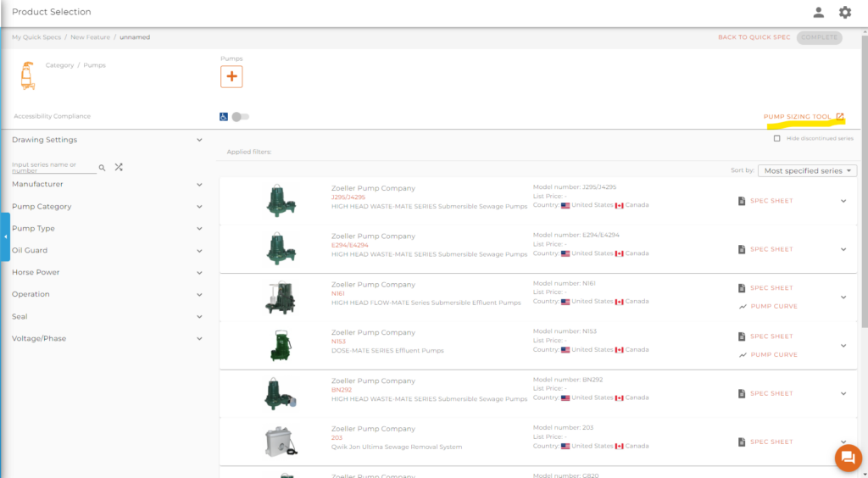Click the N161 pump thumbnail image
Screen dimensions: 868x478
281,297
